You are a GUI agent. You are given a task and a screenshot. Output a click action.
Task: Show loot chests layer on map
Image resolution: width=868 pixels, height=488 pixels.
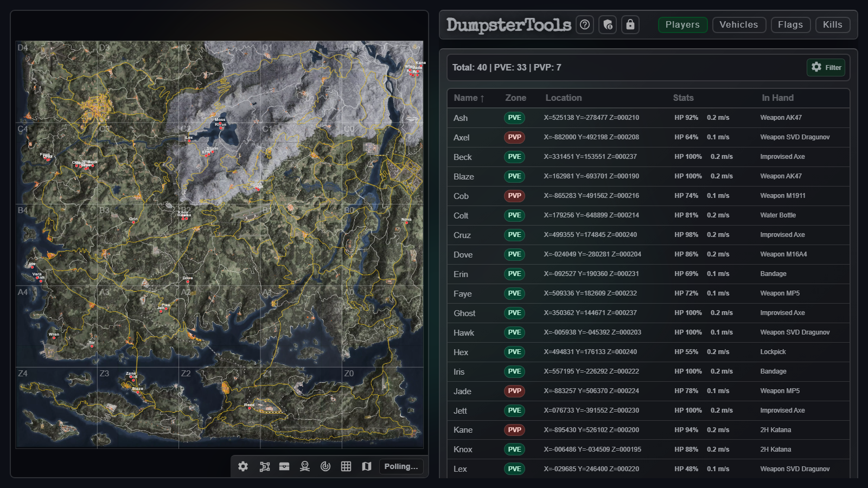pyautogui.click(x=284, y=466)
